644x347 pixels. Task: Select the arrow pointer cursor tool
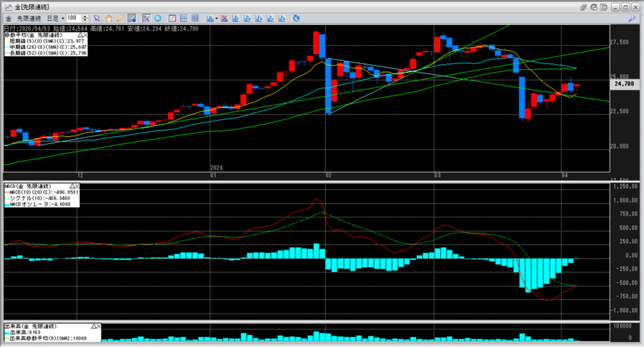pos(96,18)
